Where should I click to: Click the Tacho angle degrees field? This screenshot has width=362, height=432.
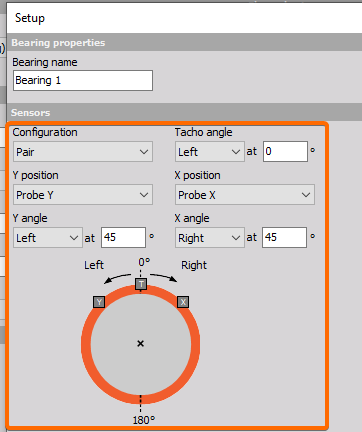pos(285,152)
